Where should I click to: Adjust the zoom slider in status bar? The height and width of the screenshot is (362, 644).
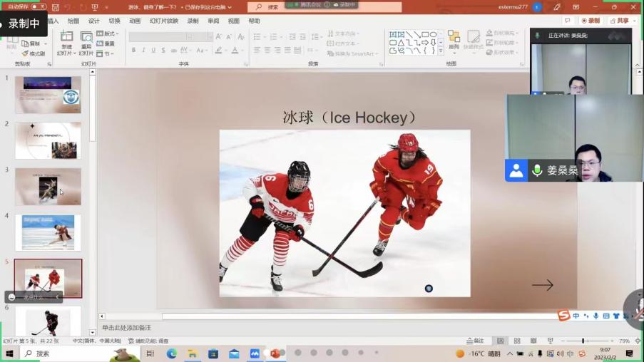click(x=583, y=341)
